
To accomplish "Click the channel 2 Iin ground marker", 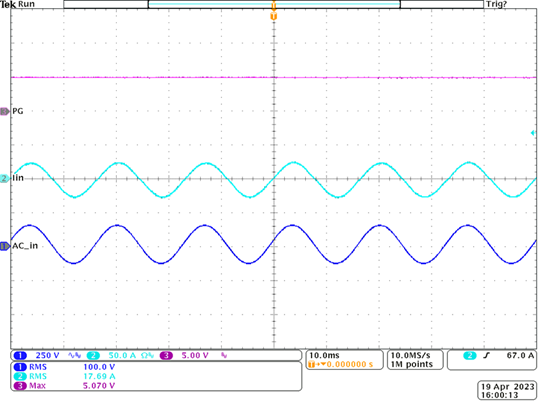I will [4, 178].
